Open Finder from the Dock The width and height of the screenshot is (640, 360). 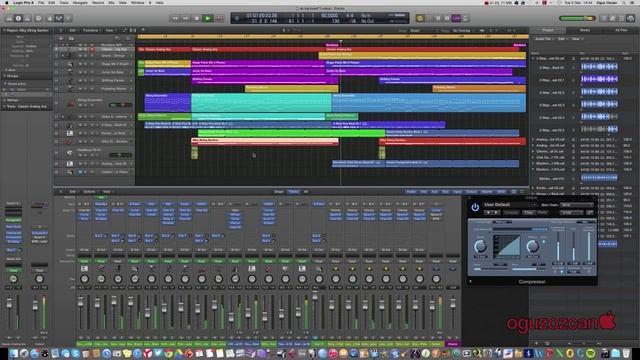click(14, 353)
